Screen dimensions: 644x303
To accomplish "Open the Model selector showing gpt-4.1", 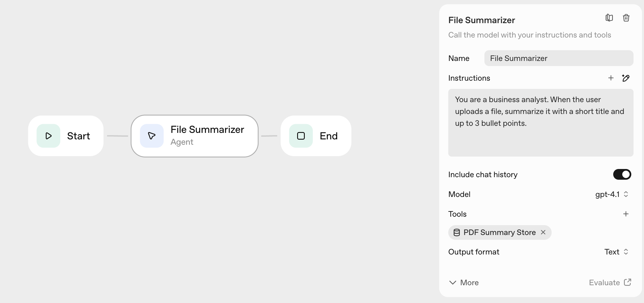I will [612, 194].
